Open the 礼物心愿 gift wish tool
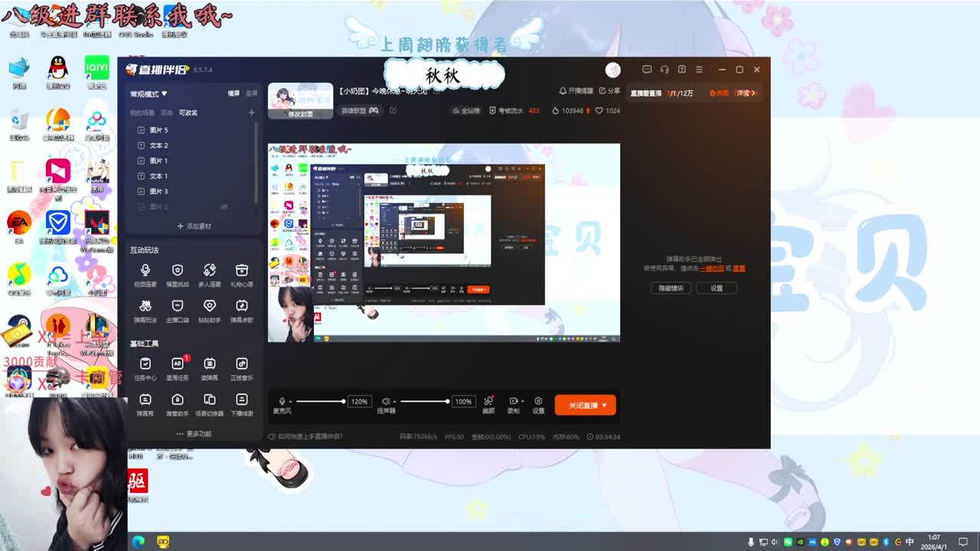The height and width of the screenshot is (551, 980). (242, 274)
